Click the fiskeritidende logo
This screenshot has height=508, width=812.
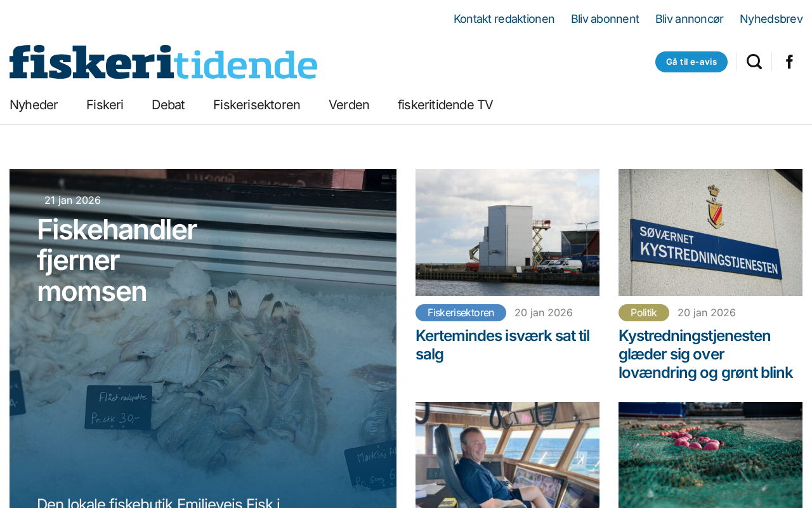tap(163, 62)
